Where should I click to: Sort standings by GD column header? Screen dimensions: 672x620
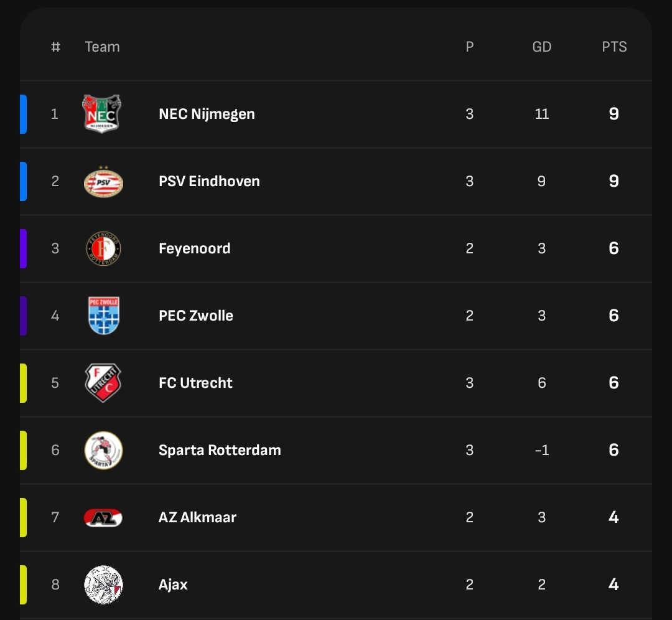[542, 47]
